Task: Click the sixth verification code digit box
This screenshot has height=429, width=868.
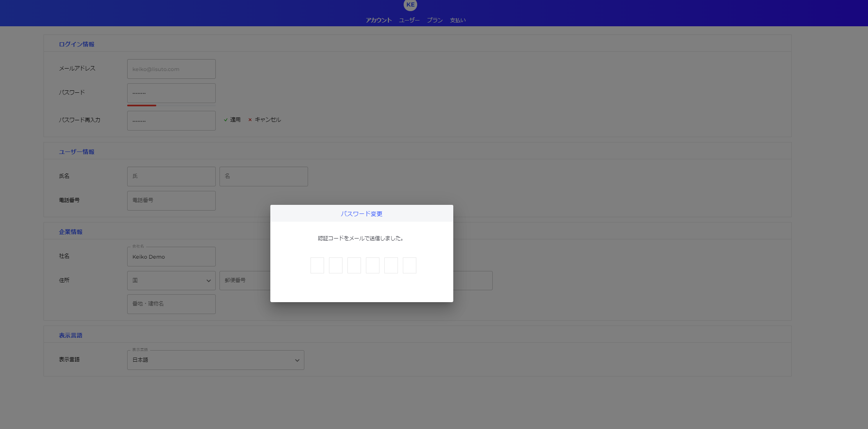Action: 409,266
